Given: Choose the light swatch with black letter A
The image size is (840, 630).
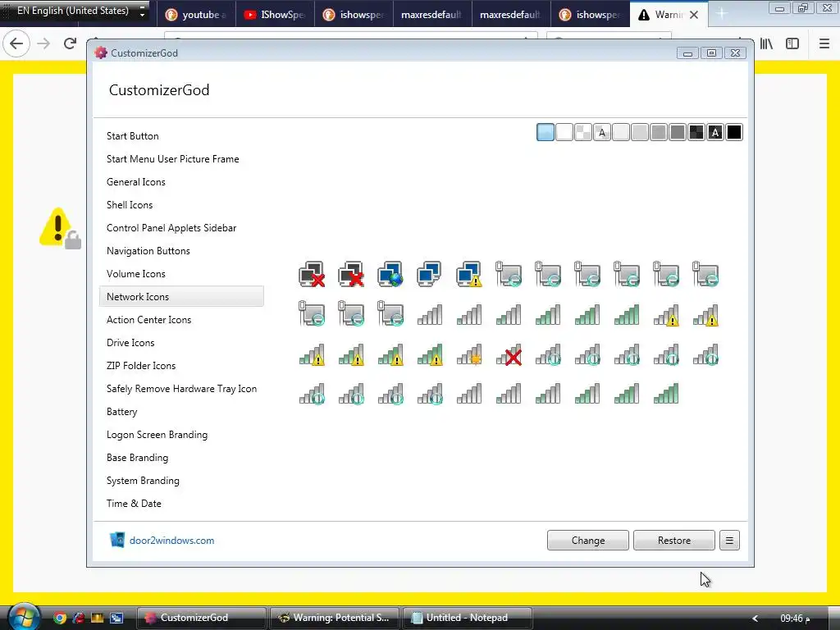Looking at the screenshot, I should click(602, 132).
